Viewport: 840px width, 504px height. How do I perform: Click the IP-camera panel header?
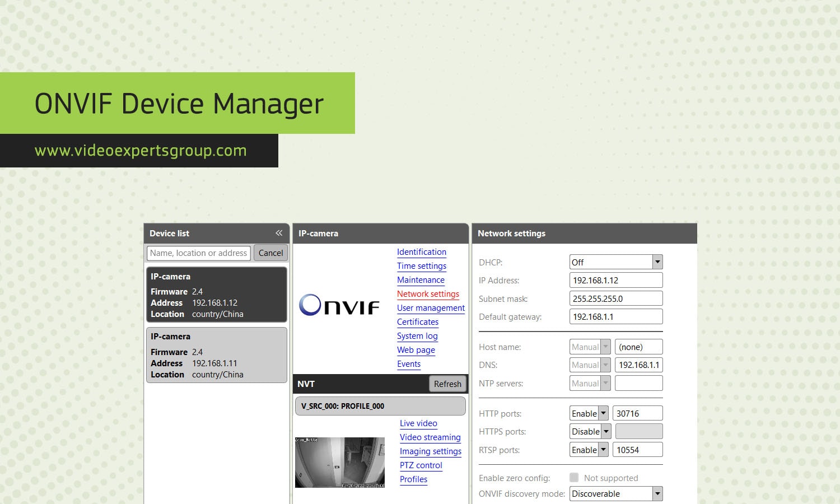(380, 234)
